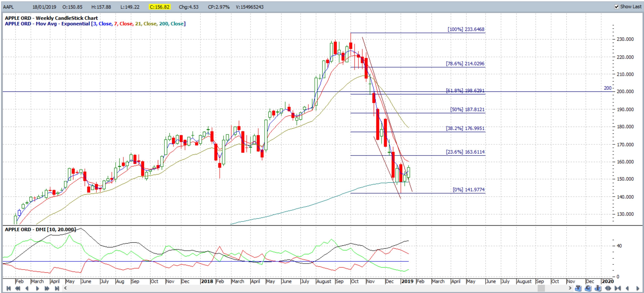Click the blue 'C' toolbox icon
The height and width of the screenshot is (293, 644).
(588, 288)
